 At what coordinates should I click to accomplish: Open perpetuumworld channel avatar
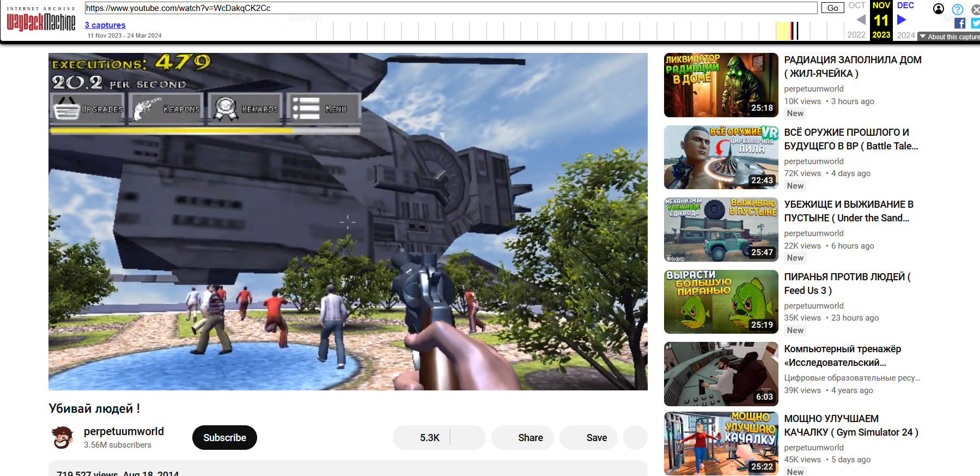(63, 437)
